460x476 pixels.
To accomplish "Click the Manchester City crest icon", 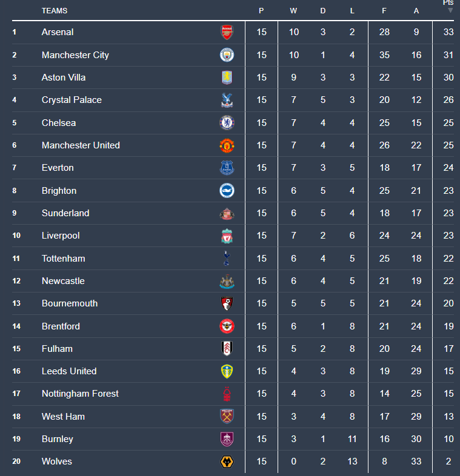I will (226, 55).
